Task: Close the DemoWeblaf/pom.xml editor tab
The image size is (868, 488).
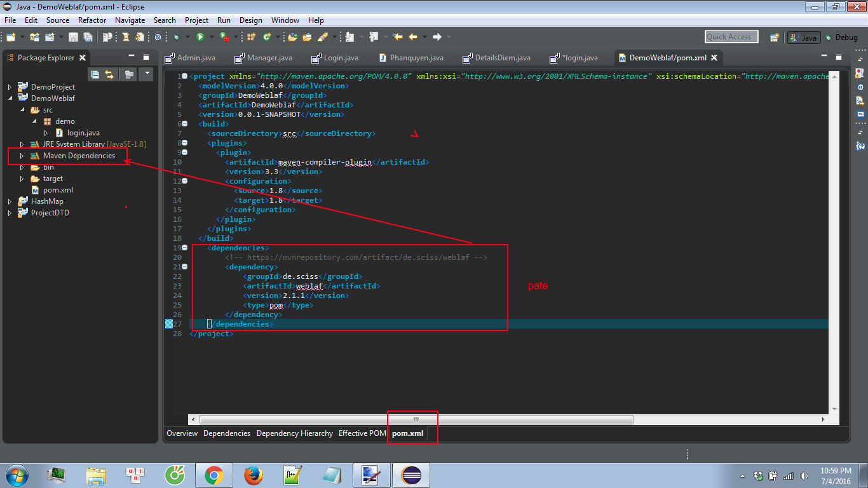Action: (x=714, y=58)
